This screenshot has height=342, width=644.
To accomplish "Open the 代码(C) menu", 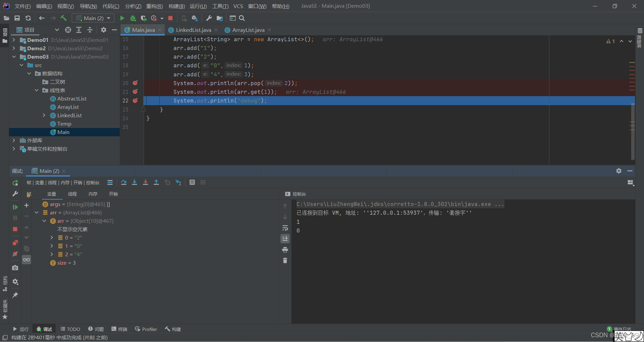I will 111,6.
